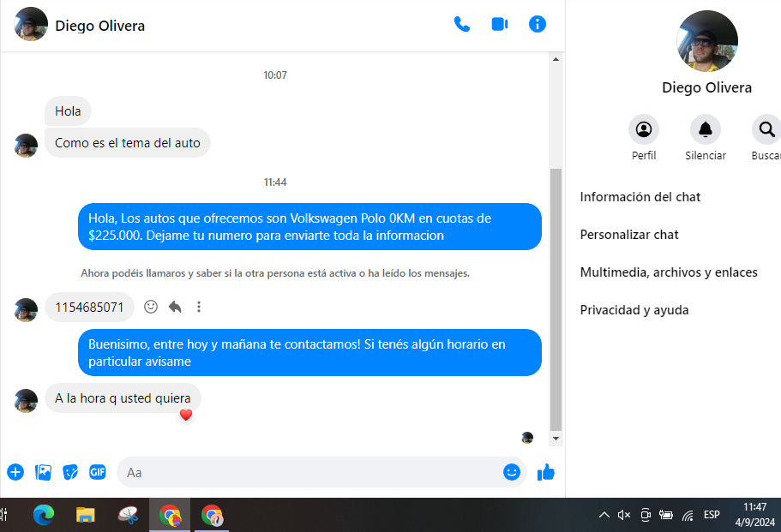This screenshot has width=781, height=532.
Task: Choose a sticker from the sticker icon
Action: tap(70, 472)
